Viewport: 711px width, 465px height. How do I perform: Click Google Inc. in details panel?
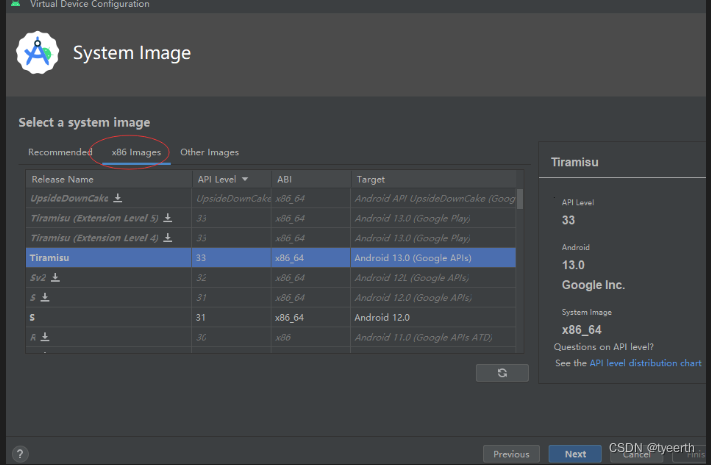click(x=593, y=285)
